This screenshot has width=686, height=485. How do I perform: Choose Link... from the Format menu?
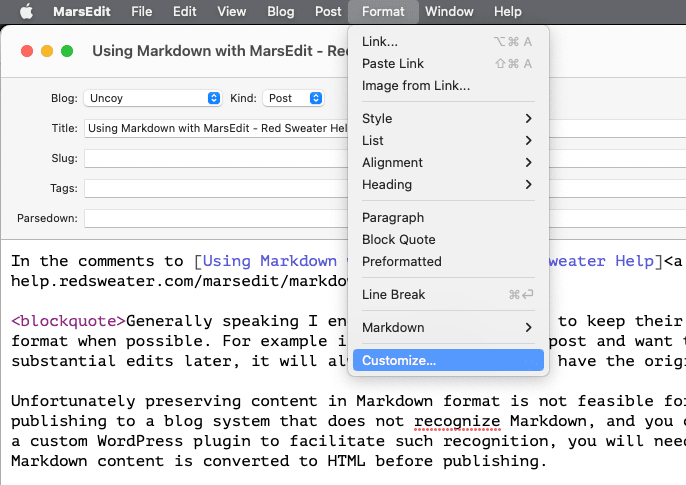[448, 42]
